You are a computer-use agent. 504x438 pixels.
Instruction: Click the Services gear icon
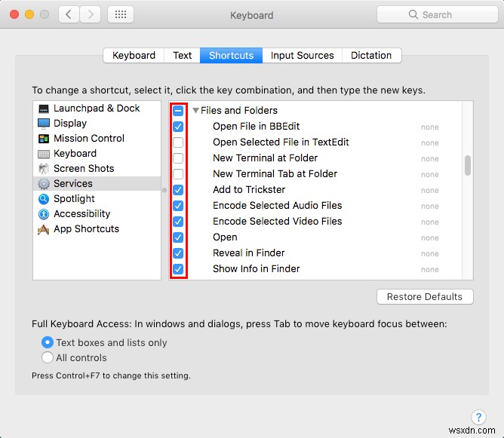click(44, 184)
